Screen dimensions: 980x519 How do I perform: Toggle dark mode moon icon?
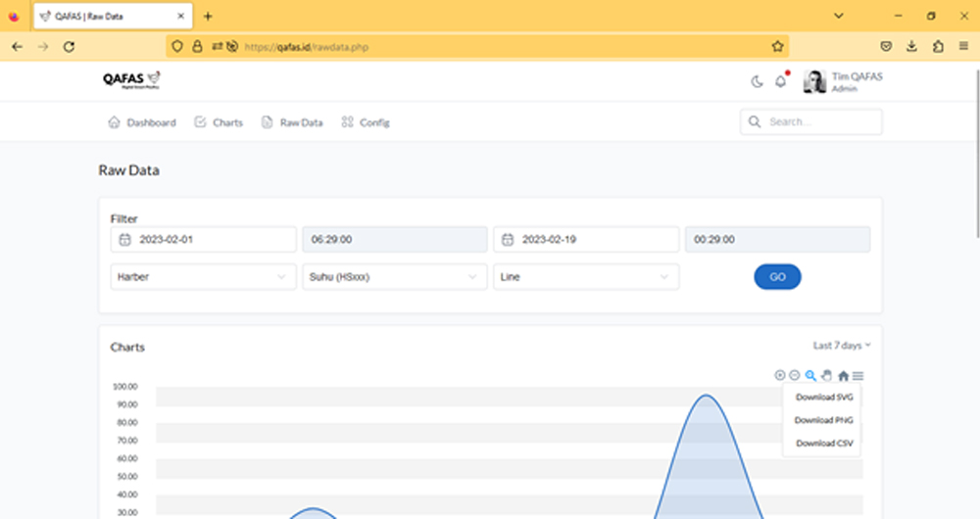[x=757, y=82]
